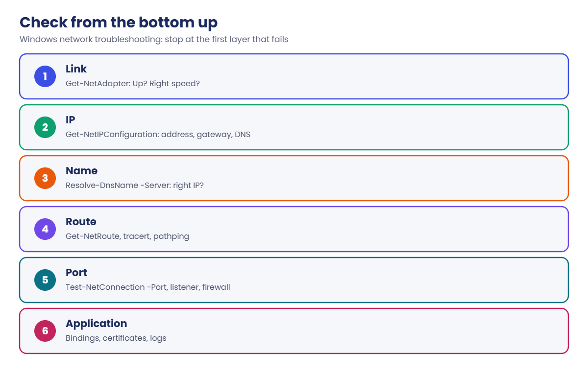This screenshot has height=374, width=588.
Task: Select the Port heading
Action: click(77, 273)
